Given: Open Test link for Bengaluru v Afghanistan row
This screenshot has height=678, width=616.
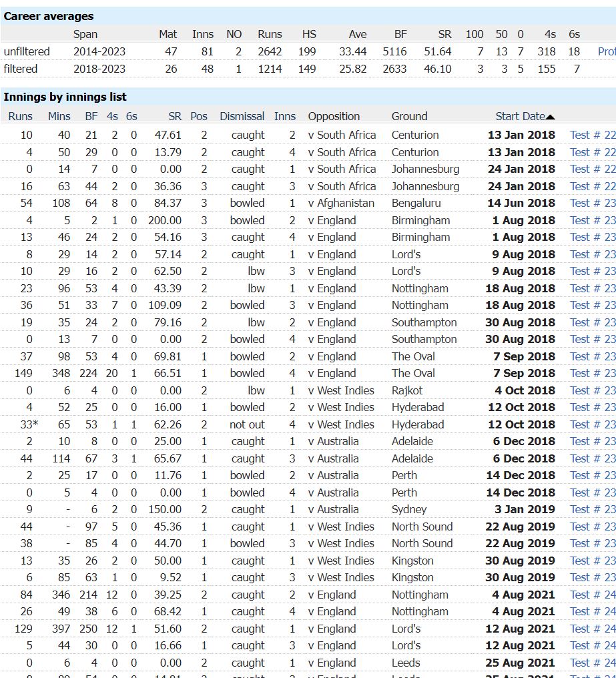Looking at the screenshot, I should [x=593, y=204].
